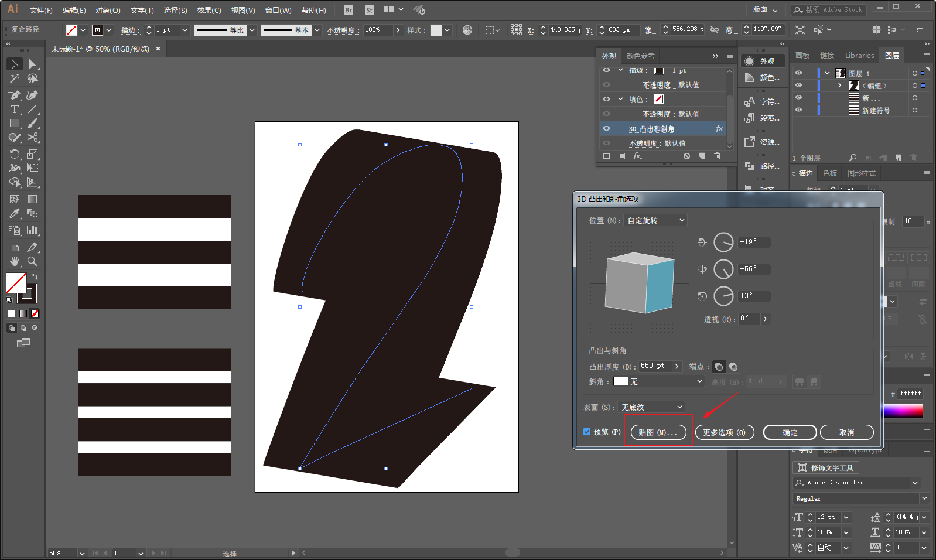Select the Rectangle tool
This screenshot has height=560, width=936.
click(15, 124)
